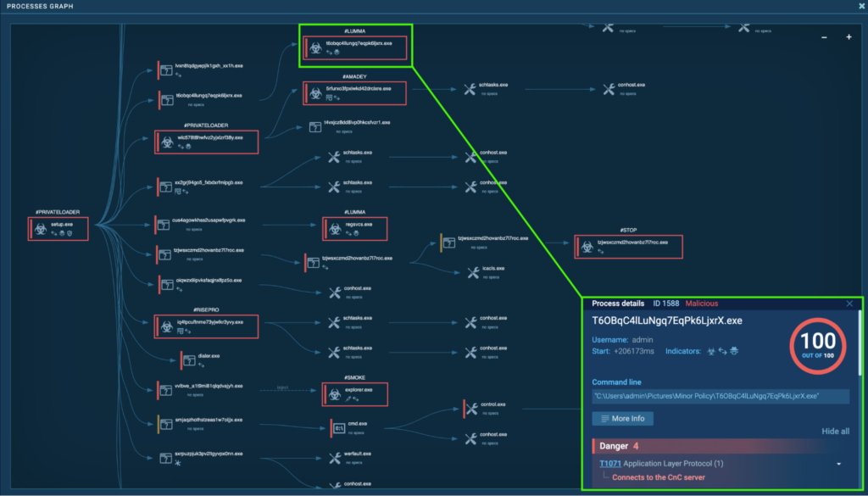The height and width of the screenshot is (496, 868).
Task: Zoom in the graph with plus button
Action: click(849, 37)
